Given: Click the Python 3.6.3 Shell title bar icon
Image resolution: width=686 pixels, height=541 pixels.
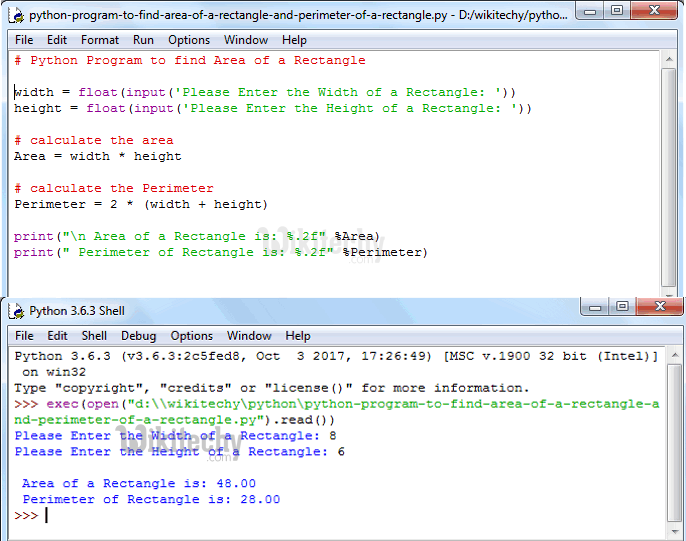Looking at the screenshot, I should [15, 311].
